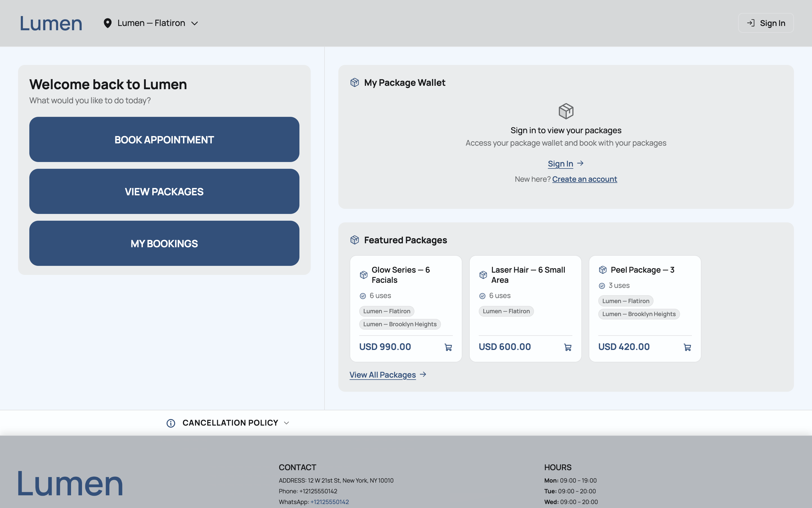Click the Featured Packages box icon

tap(355, 240)
